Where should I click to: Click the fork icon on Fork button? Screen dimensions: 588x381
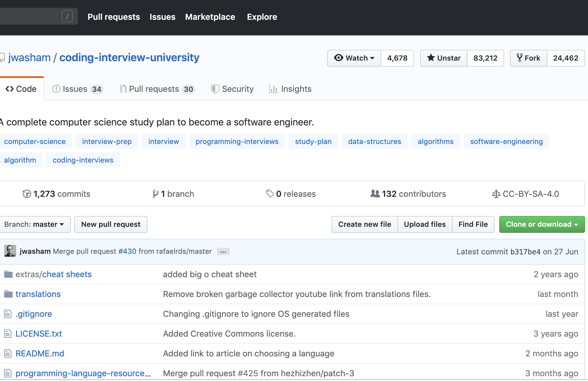tap(520, 58)
